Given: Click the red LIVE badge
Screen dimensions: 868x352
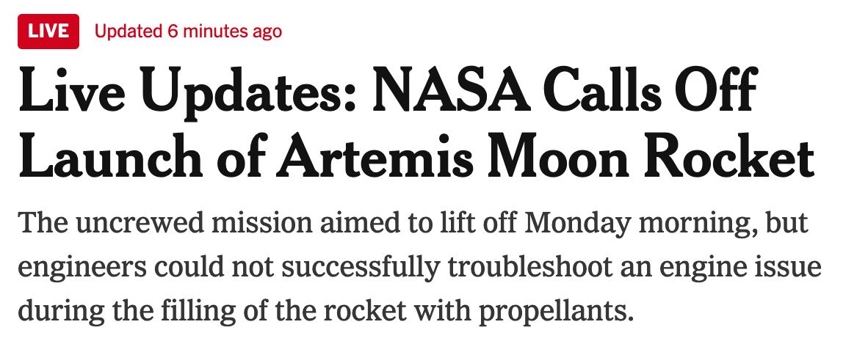Looking at the screenshot, I should pyautogui.click(x=48, y=32).
